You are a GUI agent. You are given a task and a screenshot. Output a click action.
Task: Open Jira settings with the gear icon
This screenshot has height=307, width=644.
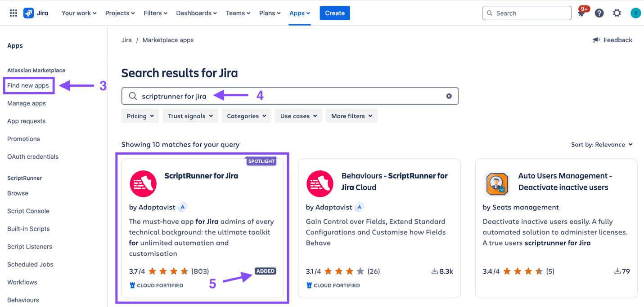617,13
